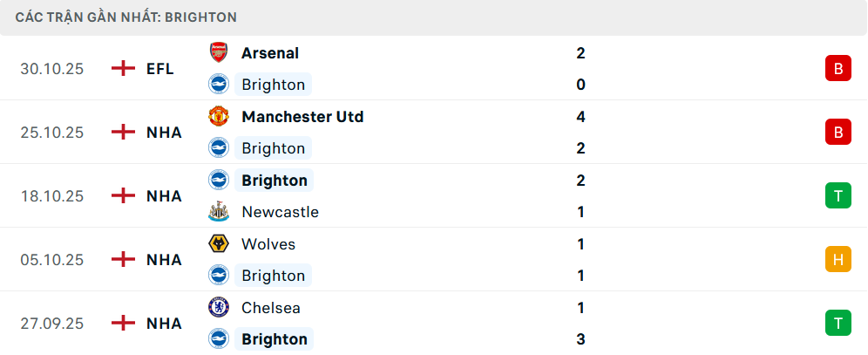Select the EFL competition label
Viewport: 868px width, 355px height.
(x=160, y=69)
